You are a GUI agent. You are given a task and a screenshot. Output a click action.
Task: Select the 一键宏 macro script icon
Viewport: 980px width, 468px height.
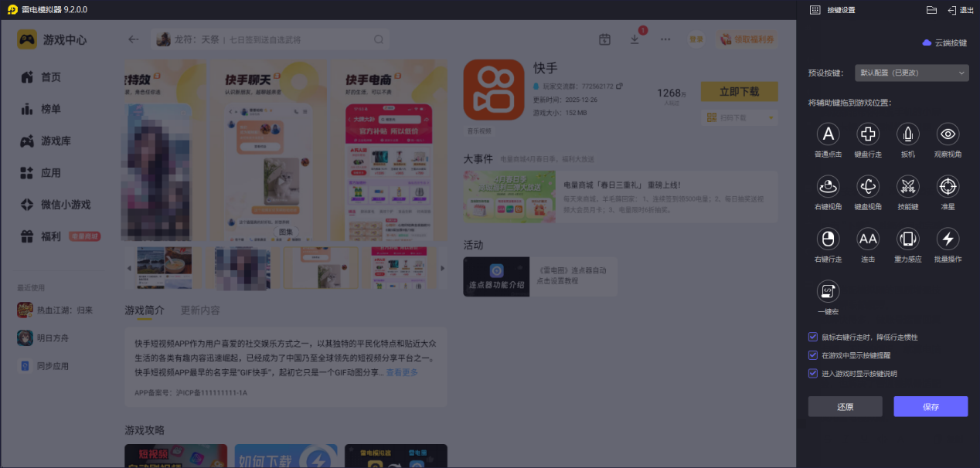828,290
